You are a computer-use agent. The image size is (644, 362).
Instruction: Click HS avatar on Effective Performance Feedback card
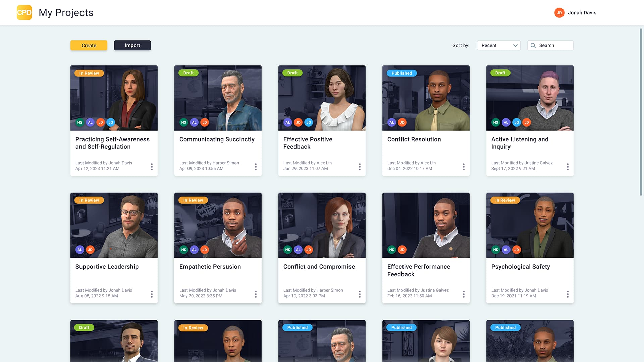[392, 250]
